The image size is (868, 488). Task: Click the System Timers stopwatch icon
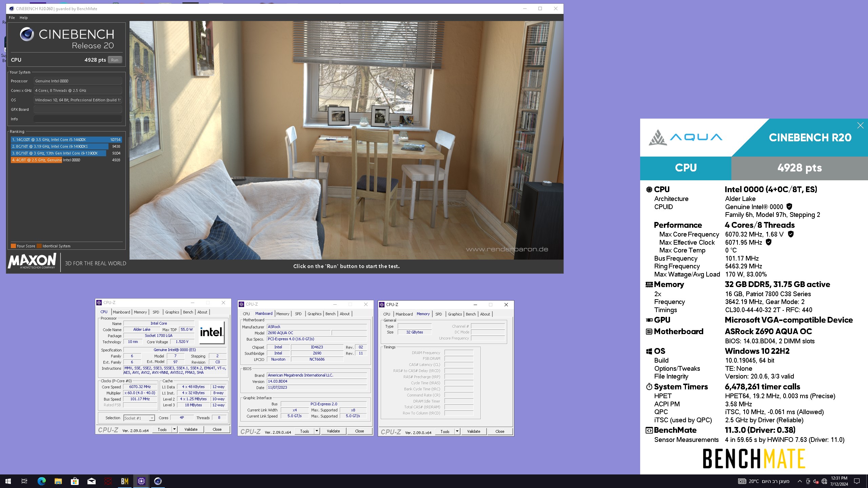click(x=649, y=387)
